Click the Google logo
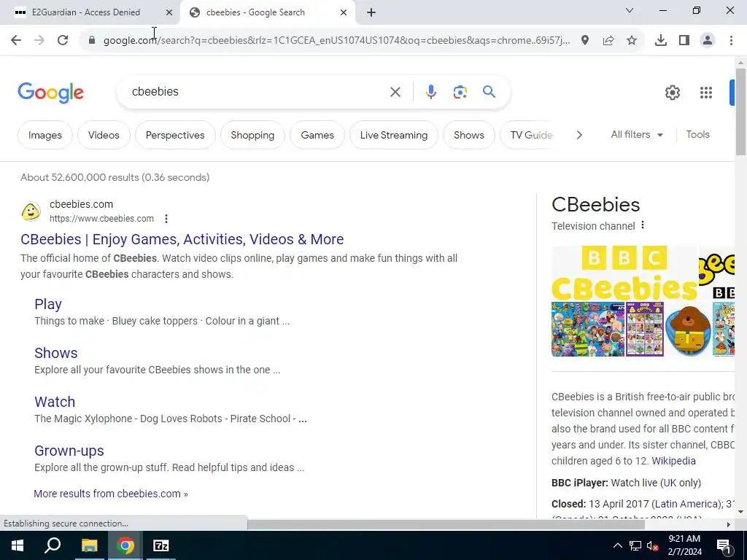 (x=50, y=93)
